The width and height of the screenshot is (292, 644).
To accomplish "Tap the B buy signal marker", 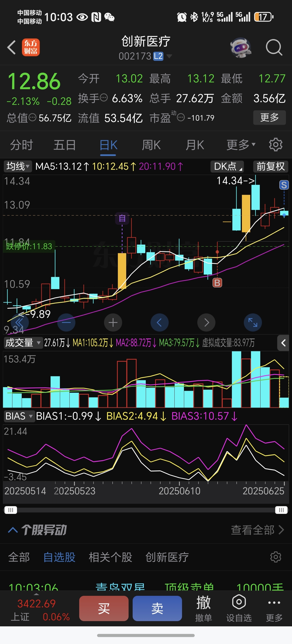I will [x=217, y=283].
